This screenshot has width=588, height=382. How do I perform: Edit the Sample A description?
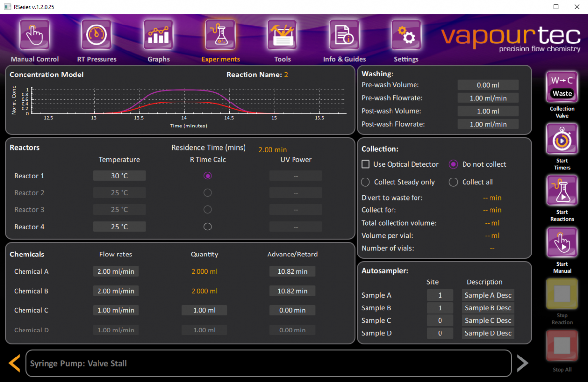pyautogui.click(x=488, y=295)
